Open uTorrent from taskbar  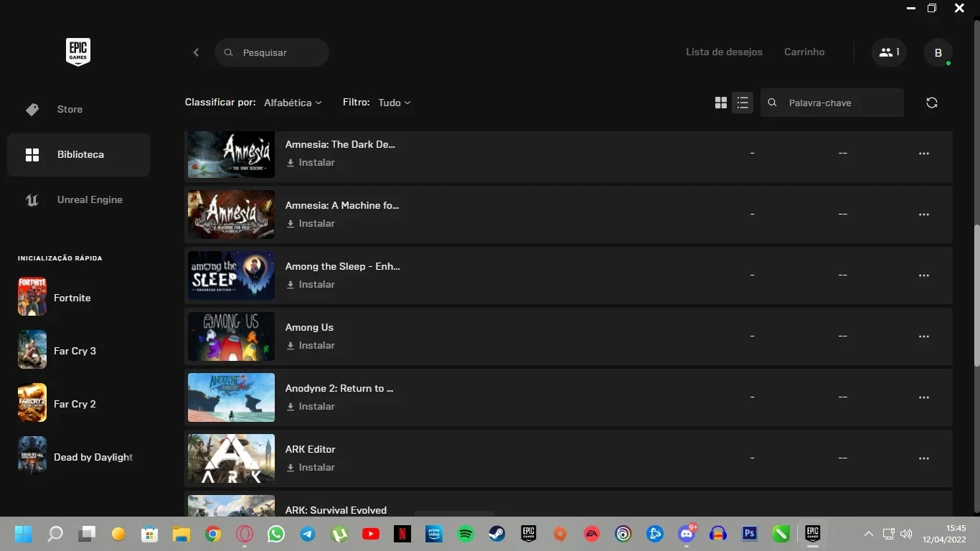[339, 534]
